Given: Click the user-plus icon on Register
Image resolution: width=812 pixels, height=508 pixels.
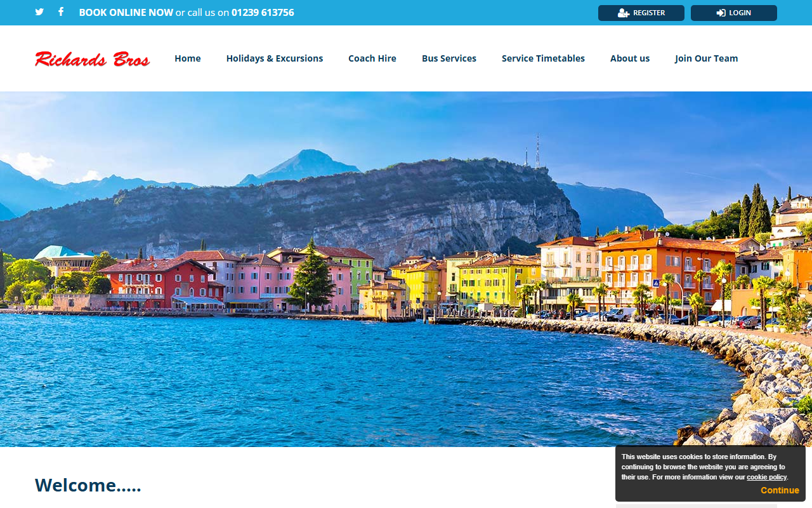Looking at the screenshot, I should [624, 13].
